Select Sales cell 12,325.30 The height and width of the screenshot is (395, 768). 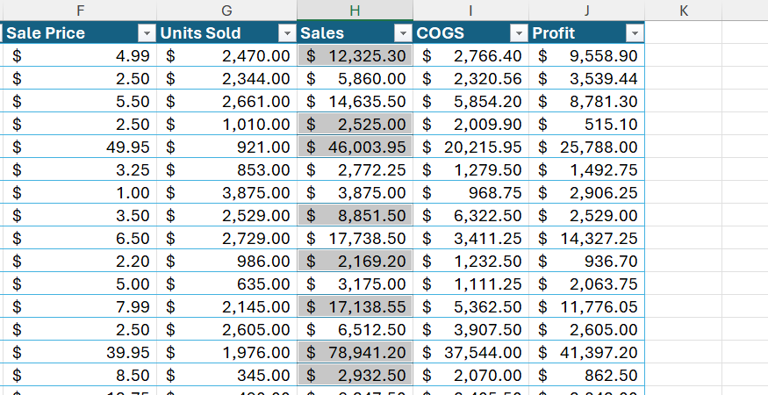click(355, 55)
